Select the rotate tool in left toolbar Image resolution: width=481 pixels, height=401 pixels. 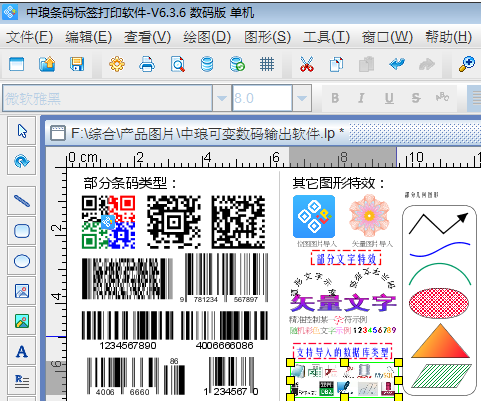tap(22, 161)
